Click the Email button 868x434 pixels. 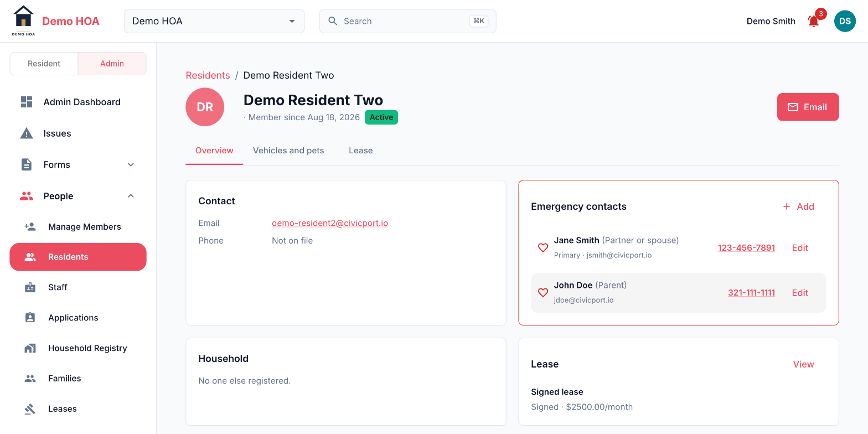[x=808, y=107]
